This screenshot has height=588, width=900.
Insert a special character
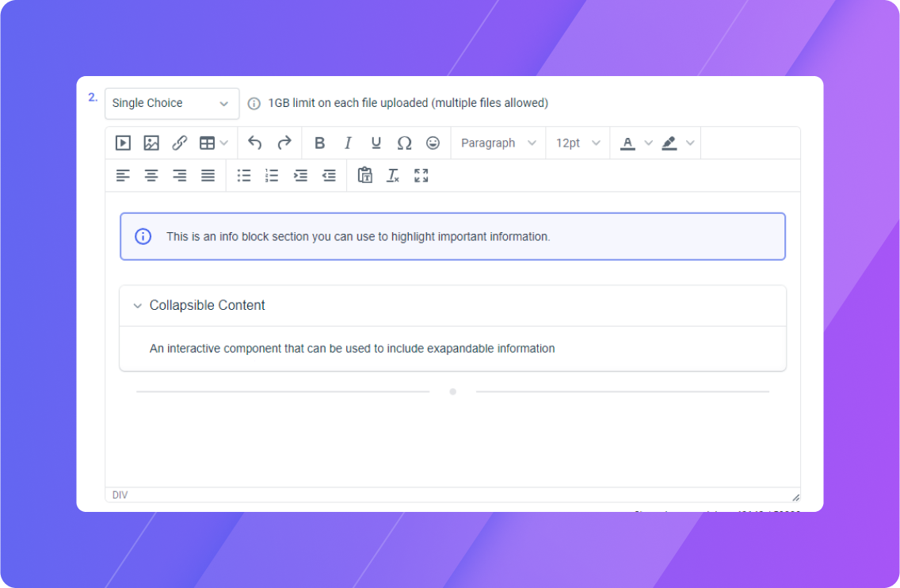pos(404,143)
